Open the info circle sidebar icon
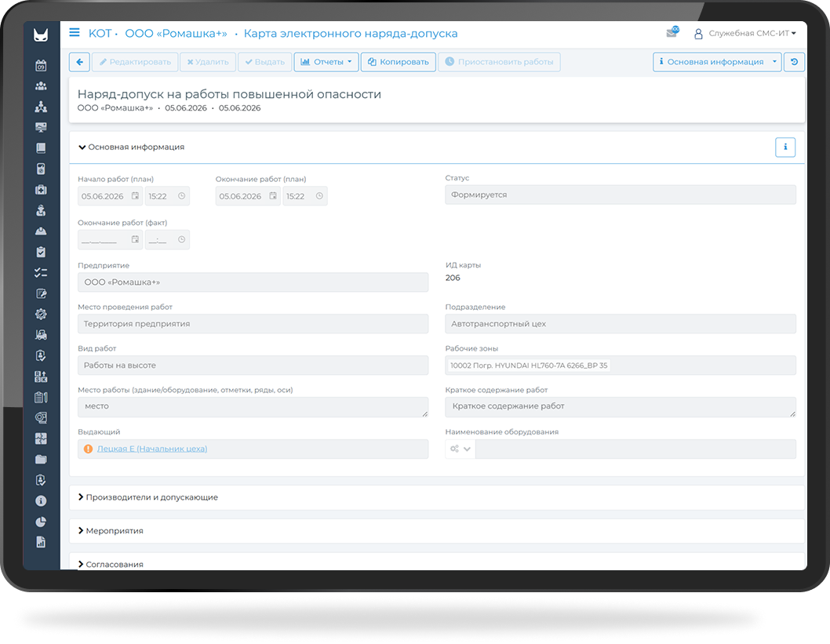 [x=41, y=501]
